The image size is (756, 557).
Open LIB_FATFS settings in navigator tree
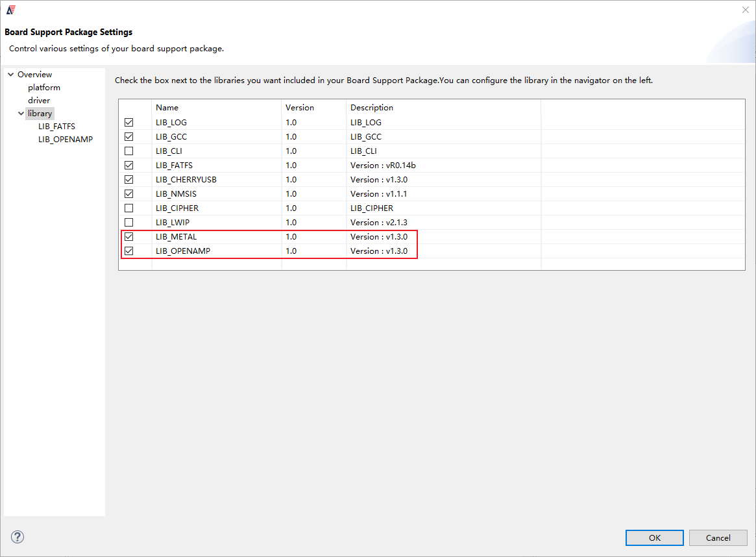click(57, 127)
